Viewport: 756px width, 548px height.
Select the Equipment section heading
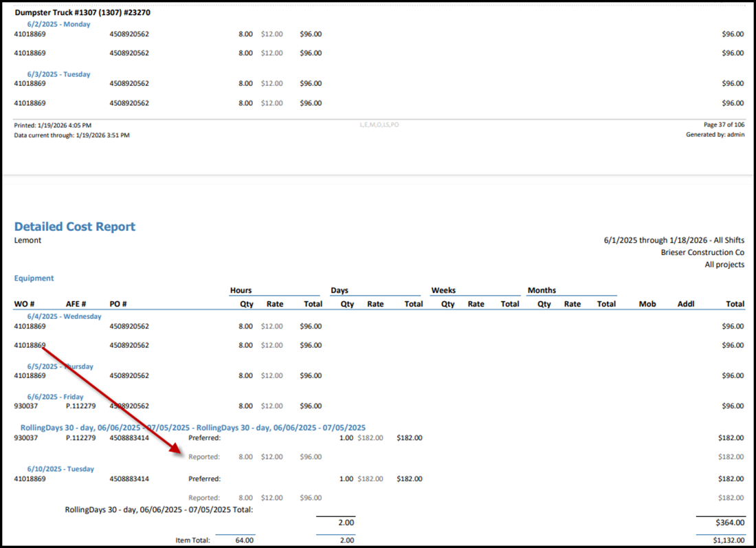pos(34,278)
